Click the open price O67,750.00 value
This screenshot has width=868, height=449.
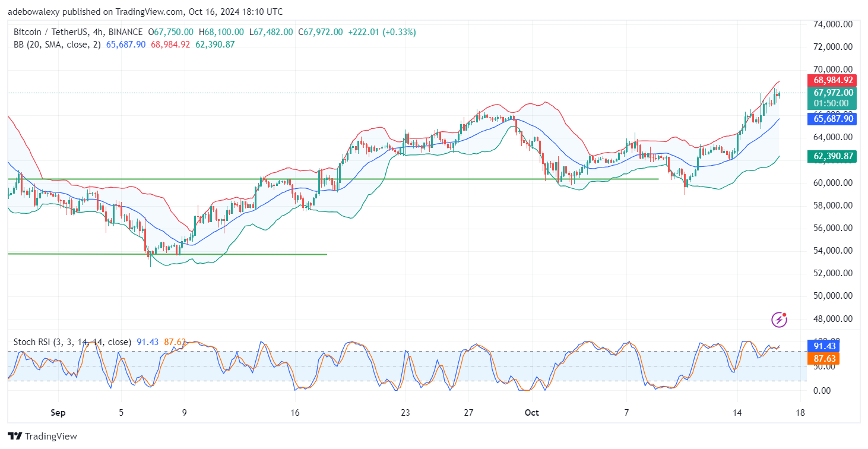[171, 32]
